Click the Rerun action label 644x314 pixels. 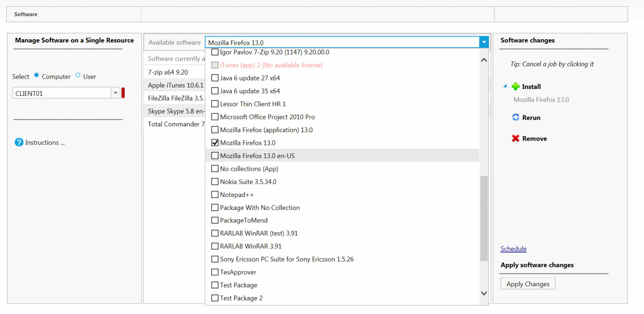531,118
